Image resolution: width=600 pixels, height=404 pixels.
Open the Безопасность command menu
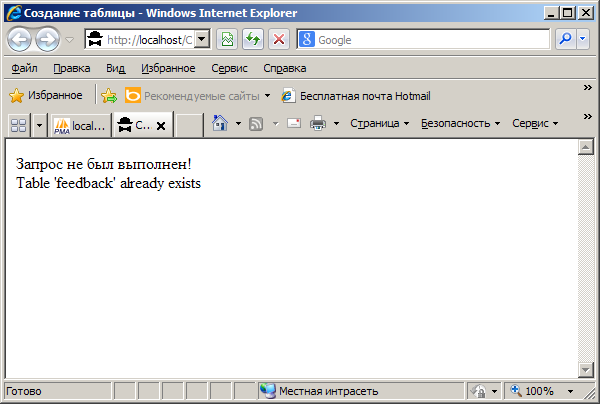point(461,123)
